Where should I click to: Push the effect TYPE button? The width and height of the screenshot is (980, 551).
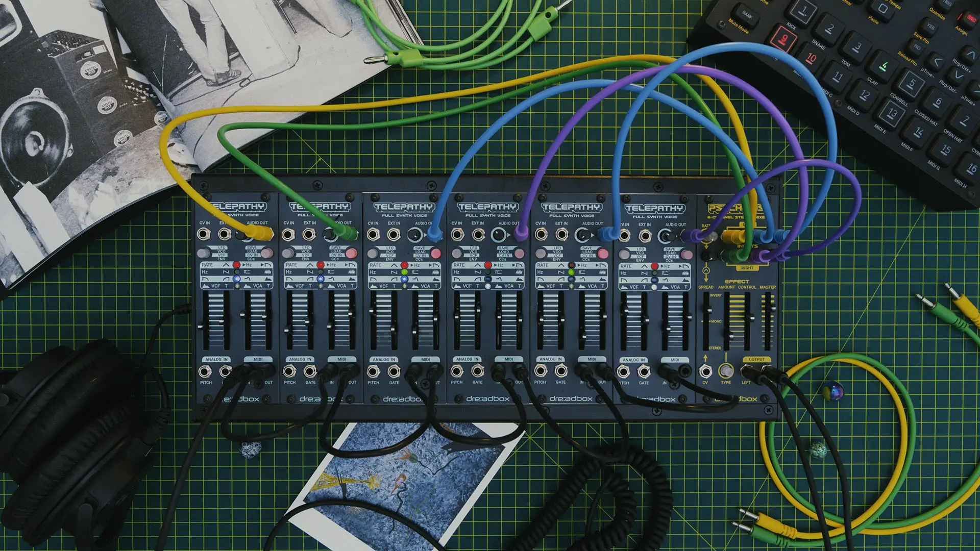coord(726,370)
